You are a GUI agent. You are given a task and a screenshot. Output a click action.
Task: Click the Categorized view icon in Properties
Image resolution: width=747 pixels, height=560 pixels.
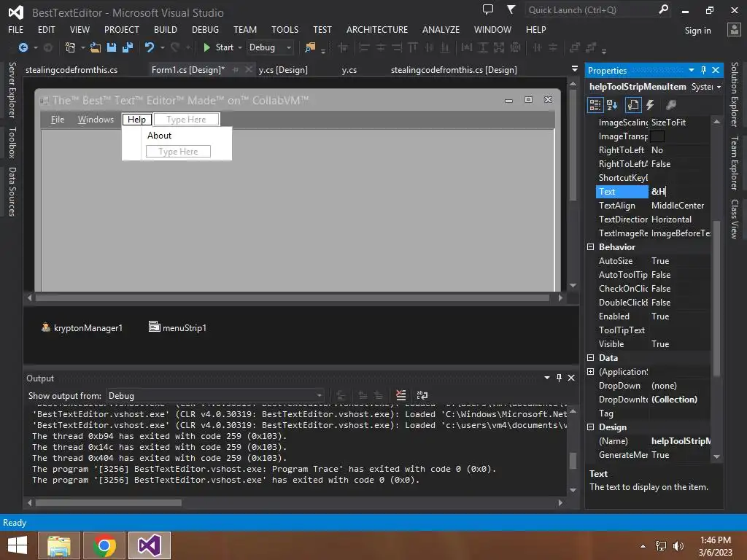click(x=595, y=105)
